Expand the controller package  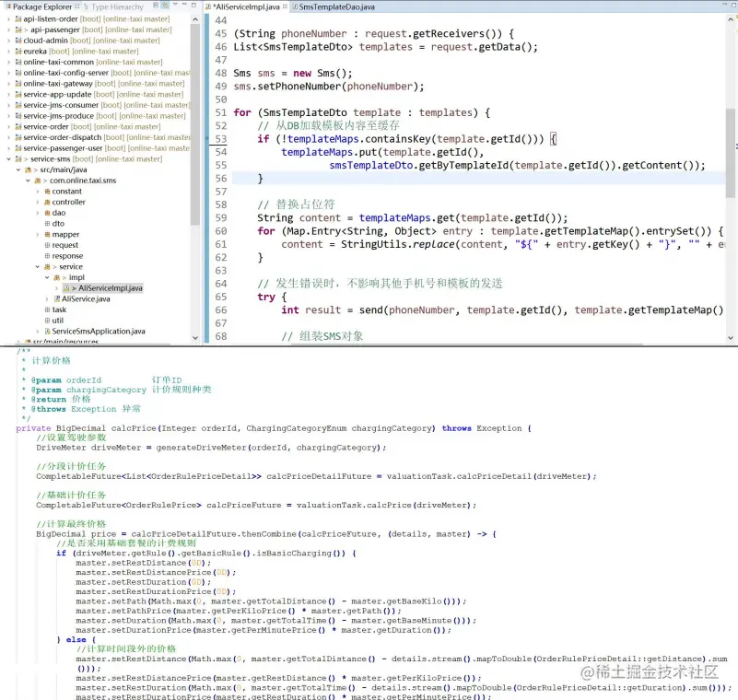click(x=38, y=203)
